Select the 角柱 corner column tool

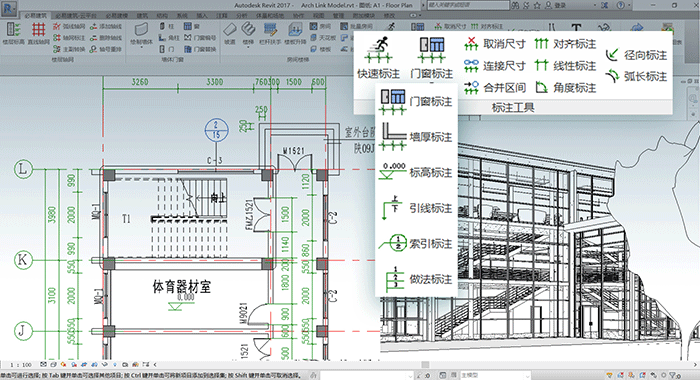coord(169,38)
